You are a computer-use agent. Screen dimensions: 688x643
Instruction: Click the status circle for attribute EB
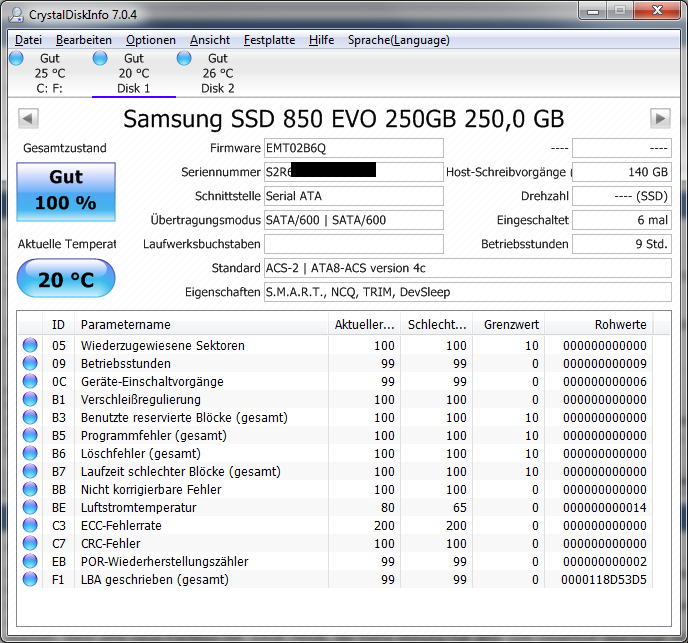click(x=30, y=561)
